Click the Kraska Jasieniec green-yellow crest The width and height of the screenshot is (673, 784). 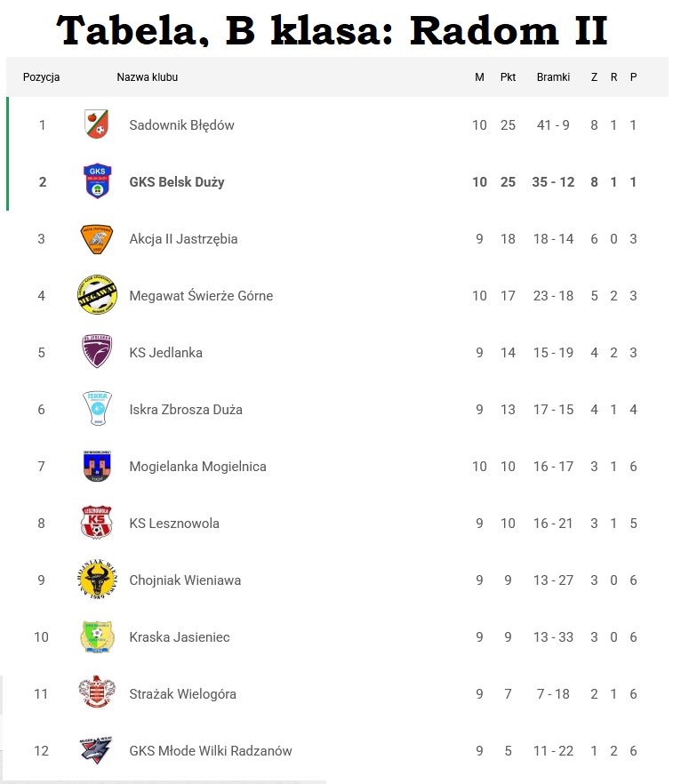97,636
